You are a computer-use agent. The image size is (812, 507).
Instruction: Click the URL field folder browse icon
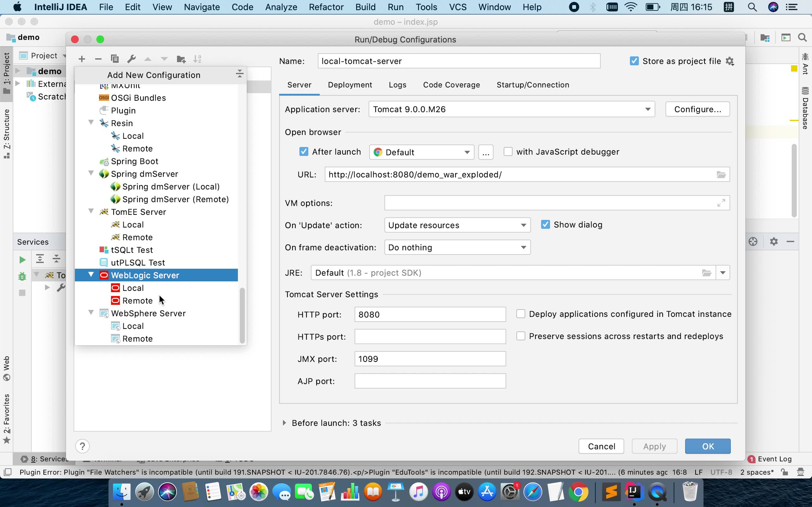pos(721,174)
